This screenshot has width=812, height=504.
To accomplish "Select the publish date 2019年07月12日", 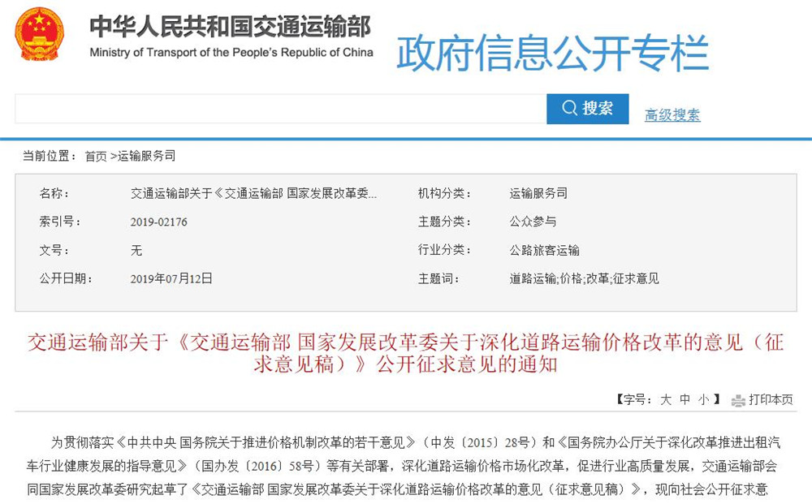I will click(x=171, y=279).
